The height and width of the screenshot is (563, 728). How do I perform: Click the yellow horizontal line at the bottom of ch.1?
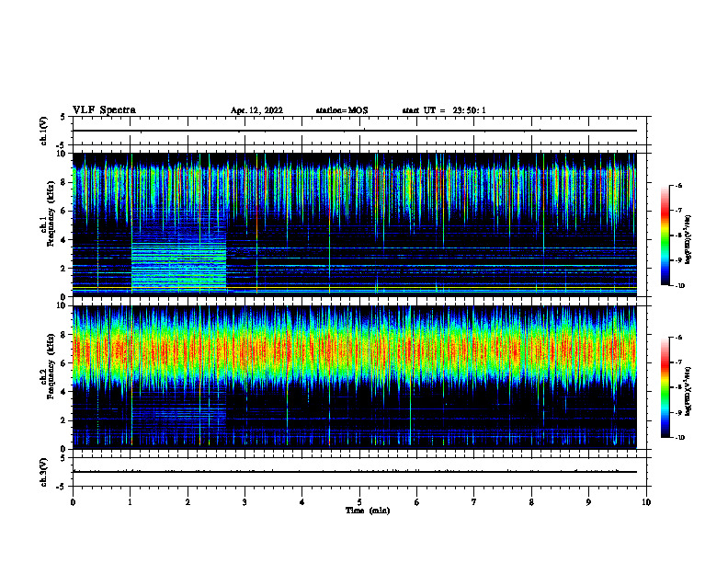click(x=354, y=289)
